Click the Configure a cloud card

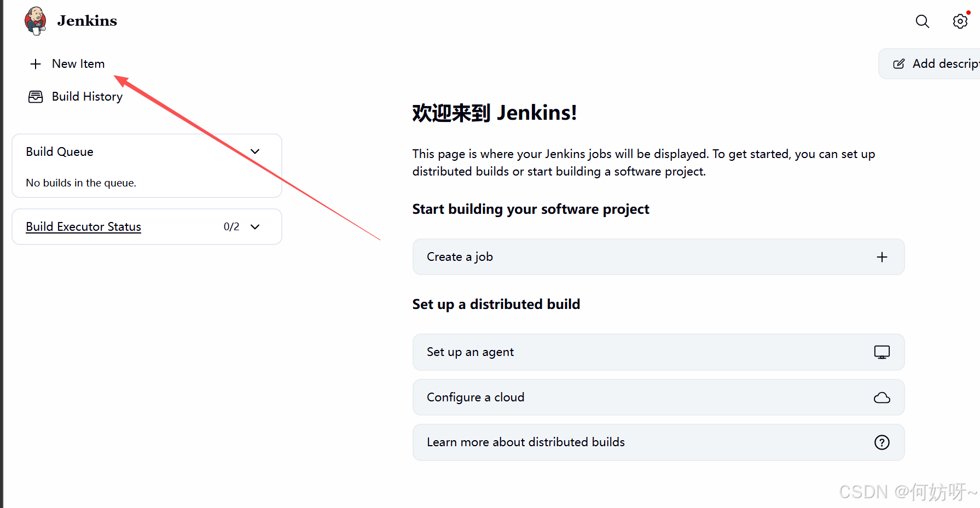(x=658, y=398)
